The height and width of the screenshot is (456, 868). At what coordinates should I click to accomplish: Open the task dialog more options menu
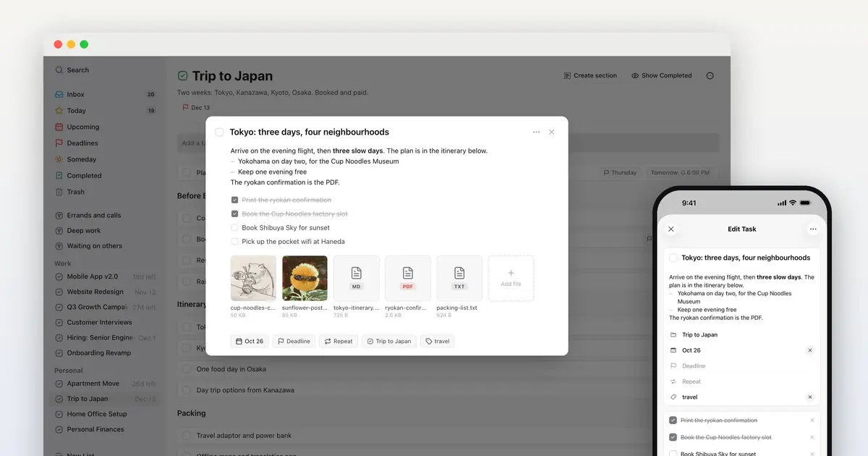coord(536,132)
